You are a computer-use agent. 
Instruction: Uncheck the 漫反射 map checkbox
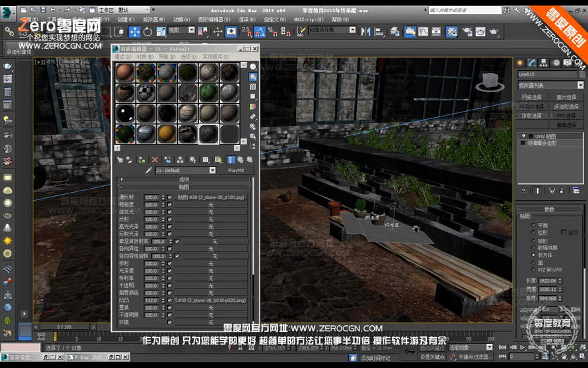[170, 197]
